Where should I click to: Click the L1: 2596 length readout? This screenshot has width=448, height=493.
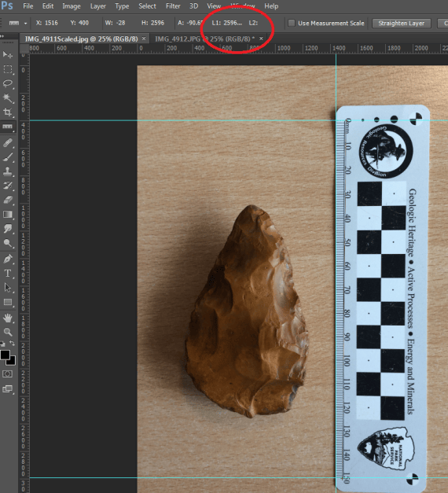tap(226, 23)
